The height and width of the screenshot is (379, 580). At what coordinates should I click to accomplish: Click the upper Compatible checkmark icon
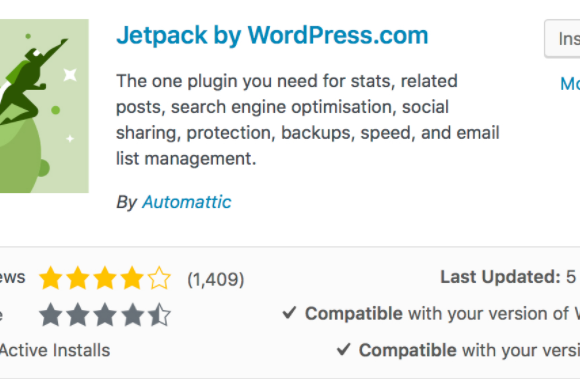coord(289,313)
